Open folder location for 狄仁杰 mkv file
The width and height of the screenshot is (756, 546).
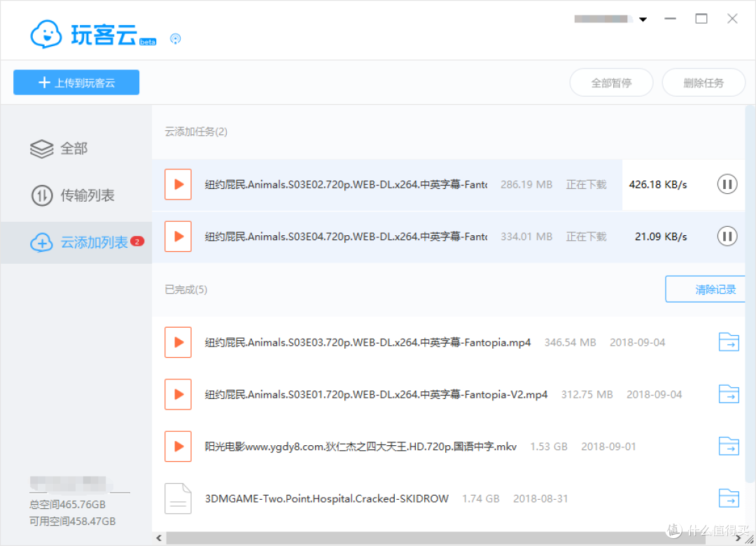[729, 447]
